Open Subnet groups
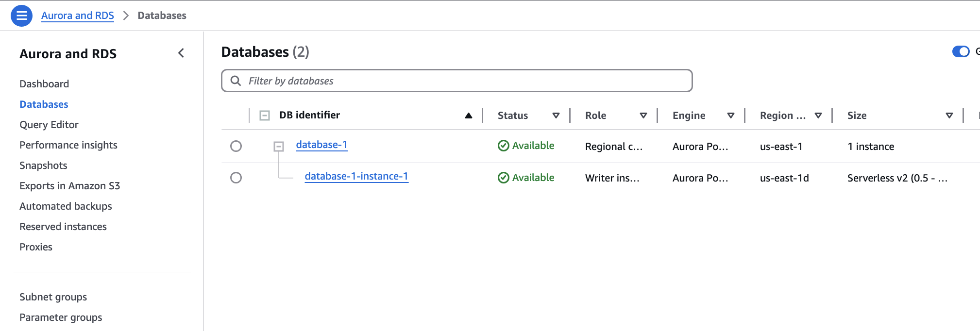The height and width of the screenshot is (331, 980). (x=53, y=297)
